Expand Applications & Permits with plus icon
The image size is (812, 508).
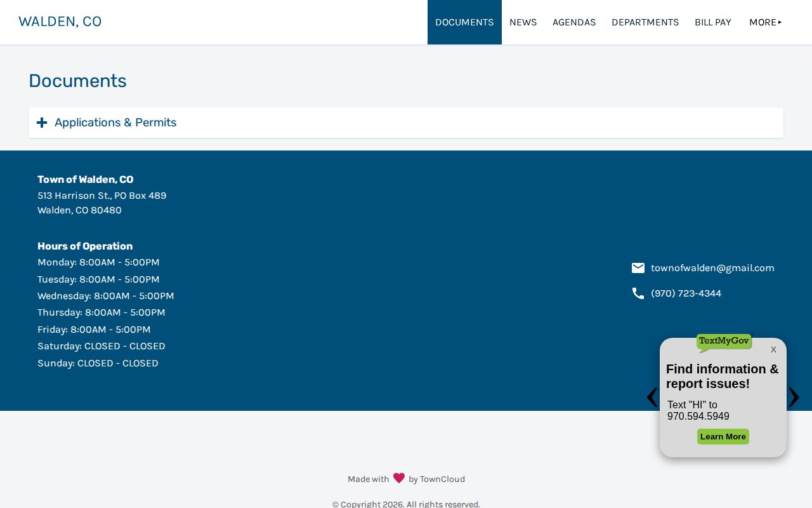tap(42, 123)
